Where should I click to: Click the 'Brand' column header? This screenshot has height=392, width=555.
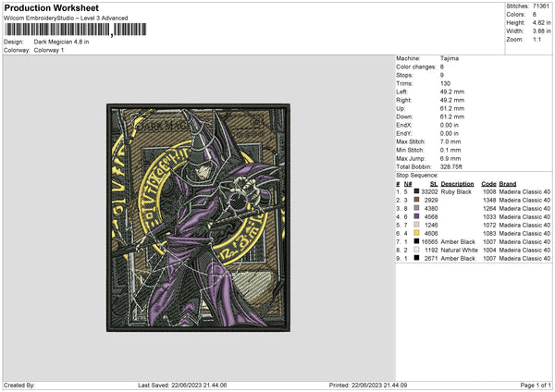(x=508, y=184)
